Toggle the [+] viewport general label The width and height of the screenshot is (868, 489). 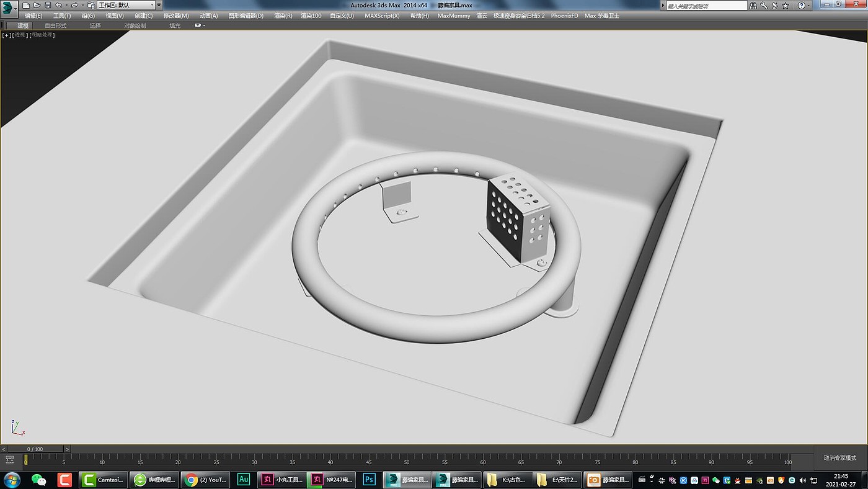pos(7,35)
